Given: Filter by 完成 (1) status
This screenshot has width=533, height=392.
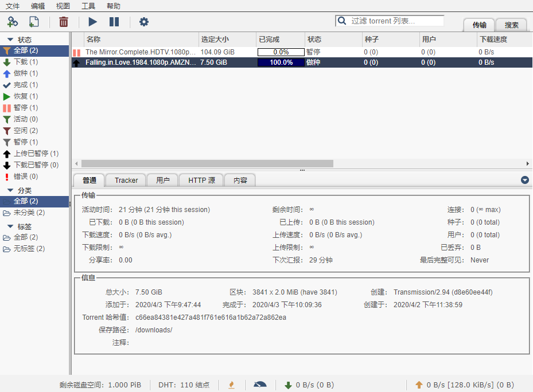Looking at the screenshot, I should [x=34, y=85].
